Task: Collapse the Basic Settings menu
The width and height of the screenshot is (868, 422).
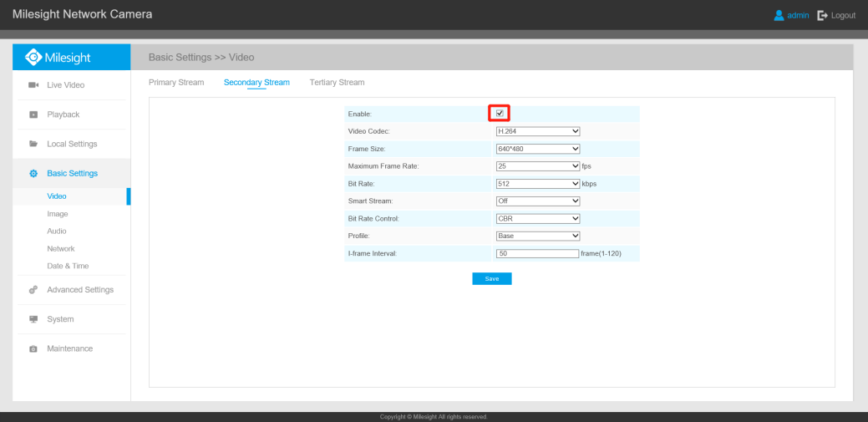Action: [x=71, y=173]
